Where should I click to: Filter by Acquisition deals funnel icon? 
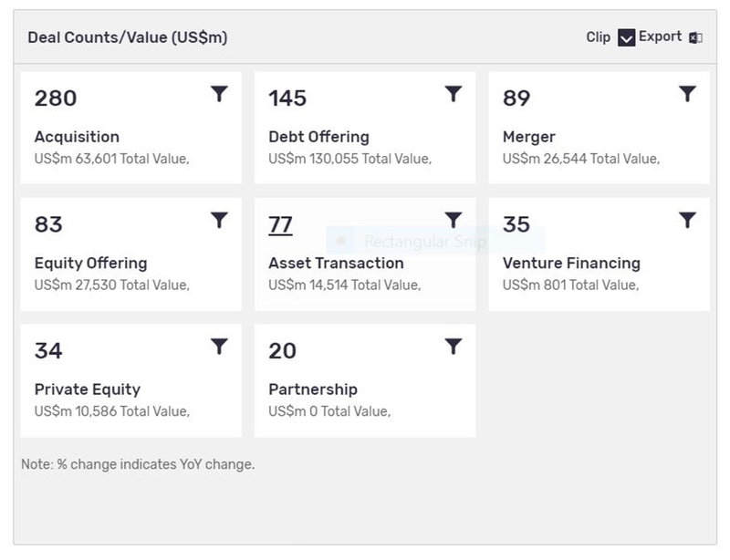click(219, 94)
